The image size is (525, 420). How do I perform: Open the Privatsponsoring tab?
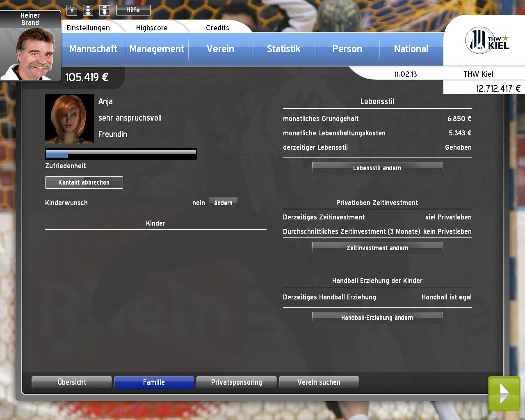236,382
